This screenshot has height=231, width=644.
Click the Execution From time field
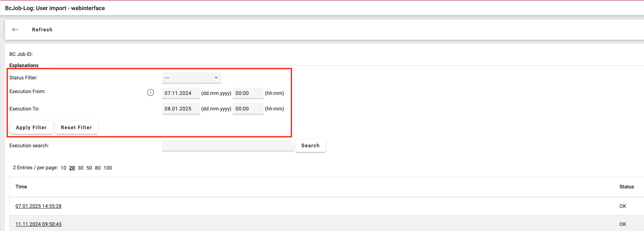tap(248, 93)
